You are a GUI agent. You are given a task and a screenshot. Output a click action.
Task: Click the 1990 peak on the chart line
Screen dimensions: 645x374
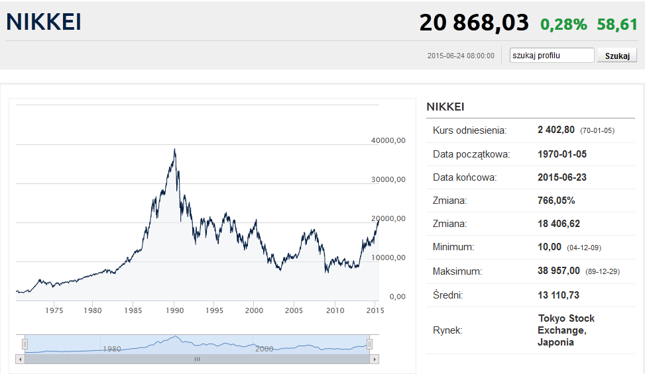click(175, 150)
